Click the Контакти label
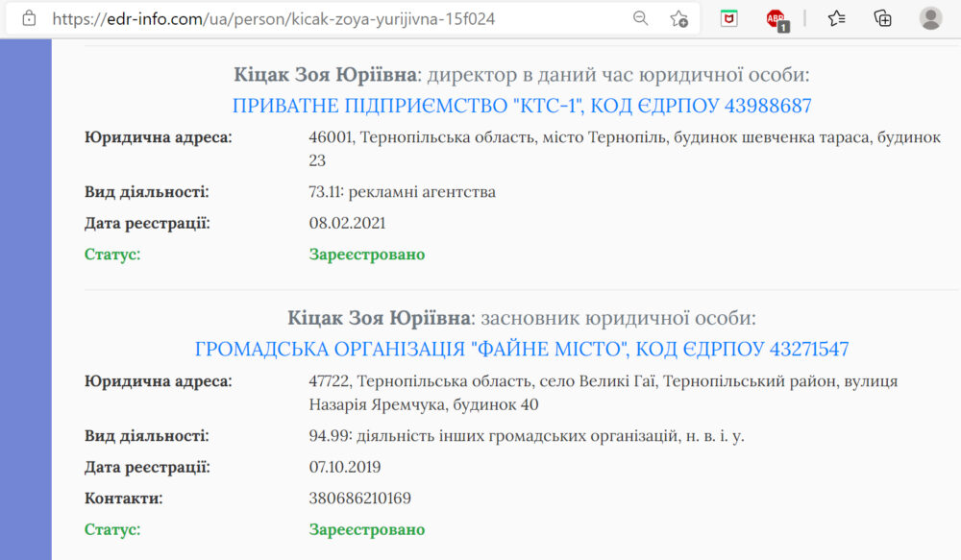 (124, 499)
